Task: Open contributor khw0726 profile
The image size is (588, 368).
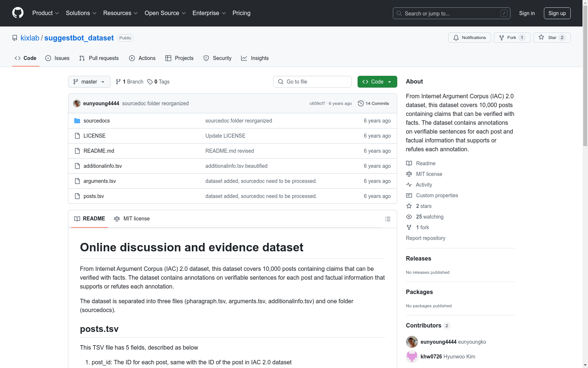Action: 431,357
